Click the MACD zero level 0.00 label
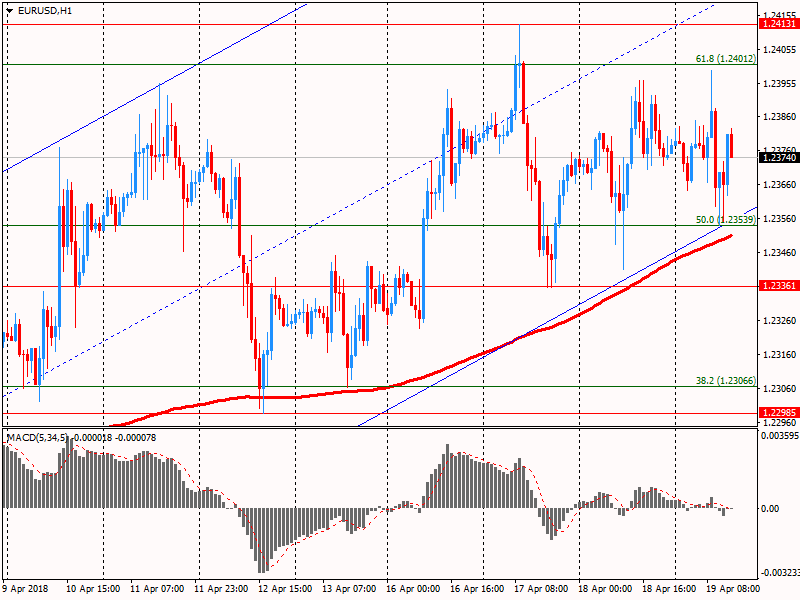Image resolution: width=800 pixels, height=600 pixels. 770,509
